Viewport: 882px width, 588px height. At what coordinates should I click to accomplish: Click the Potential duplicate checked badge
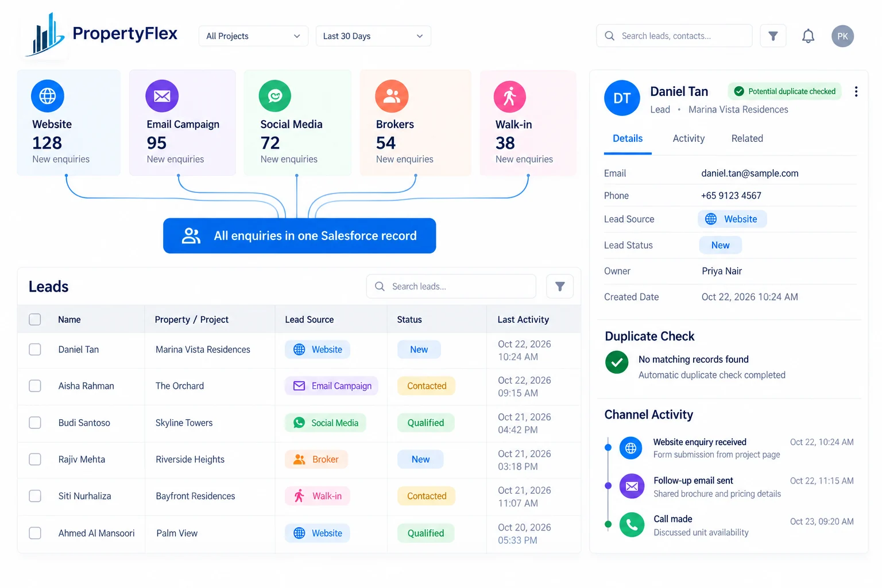coord(785,91)
